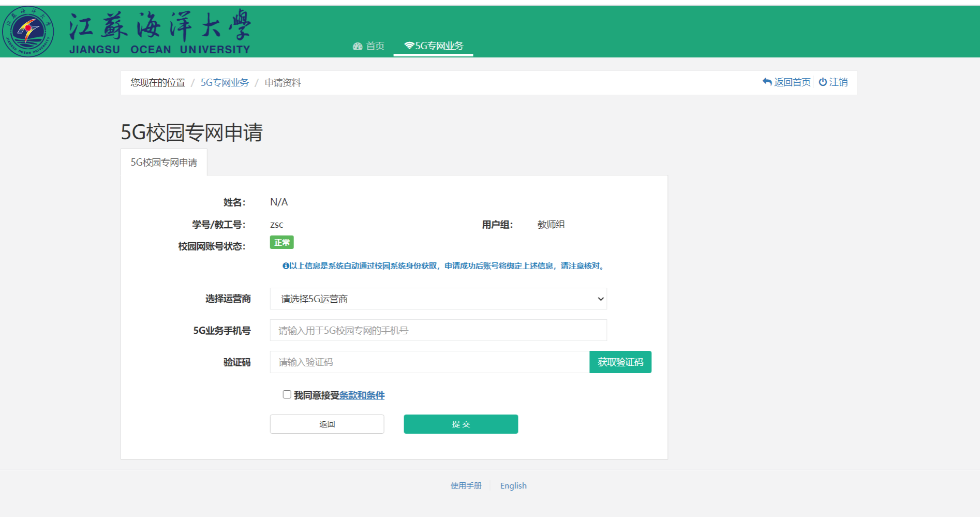Click the 返回 button
The width and height of the screenshot is (980, 517).
pyautogui.click(x=326, y=424)
